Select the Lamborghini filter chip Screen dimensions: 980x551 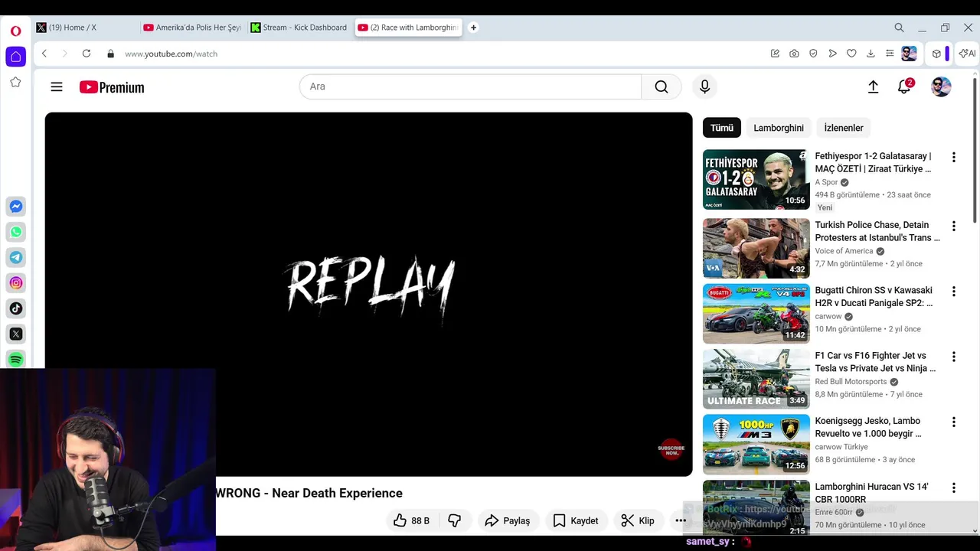click(779, 128)
